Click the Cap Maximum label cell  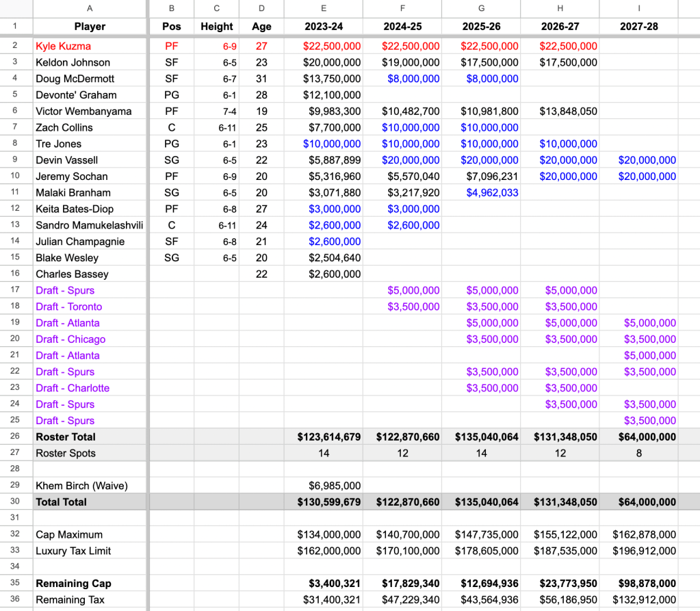pos(69,534)
